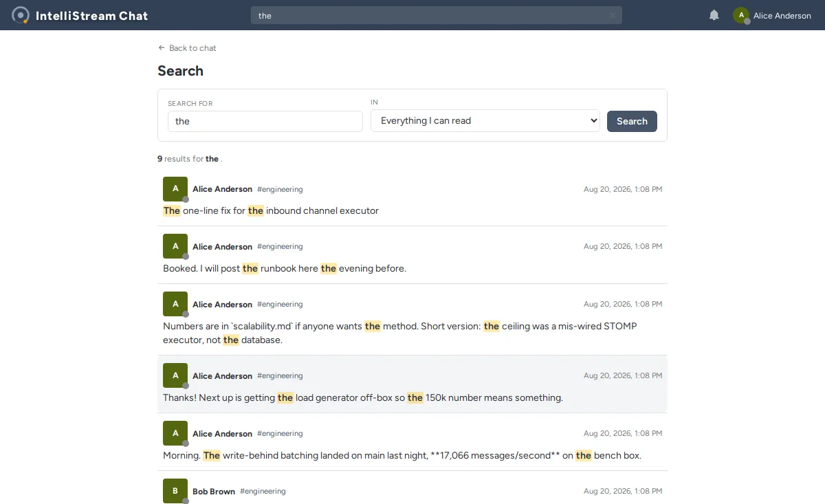Viewport: 825px width, 504px height.
Task: Click the Bob Brown author name
Action: (214, 492)
